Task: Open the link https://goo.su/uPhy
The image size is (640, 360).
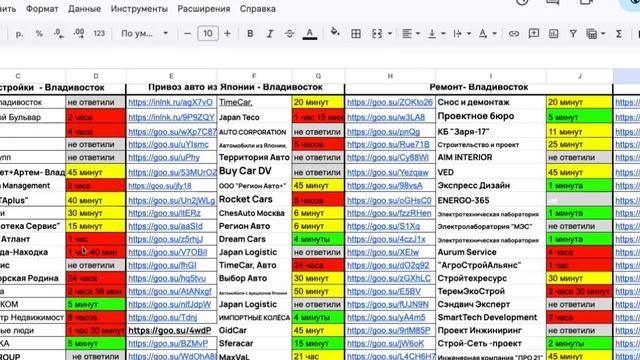Action: click(x=164, y=157)
